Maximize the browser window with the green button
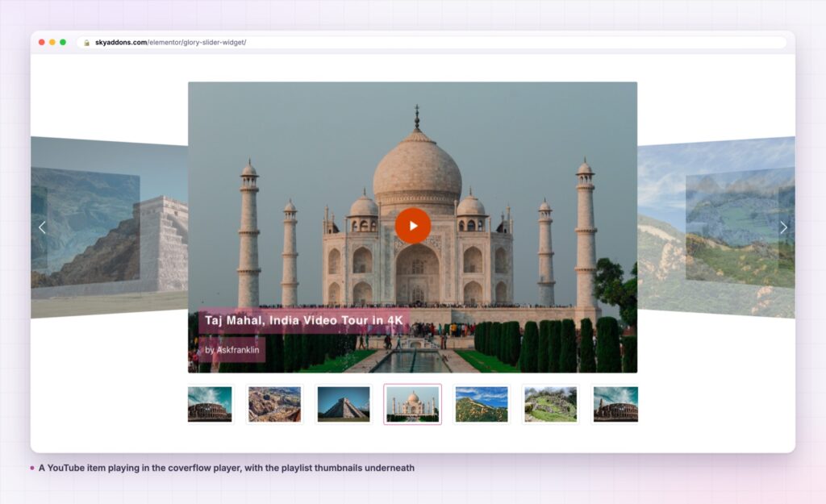 63,42
